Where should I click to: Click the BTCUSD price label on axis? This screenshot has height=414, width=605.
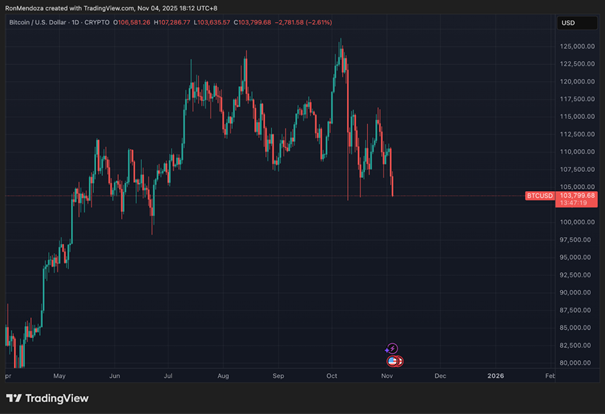(539, 196)
